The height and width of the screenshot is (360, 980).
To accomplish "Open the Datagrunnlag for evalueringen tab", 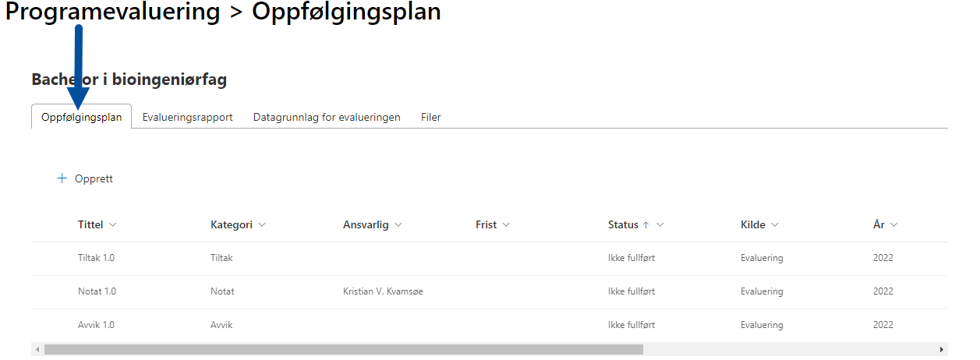I will 327,117.
